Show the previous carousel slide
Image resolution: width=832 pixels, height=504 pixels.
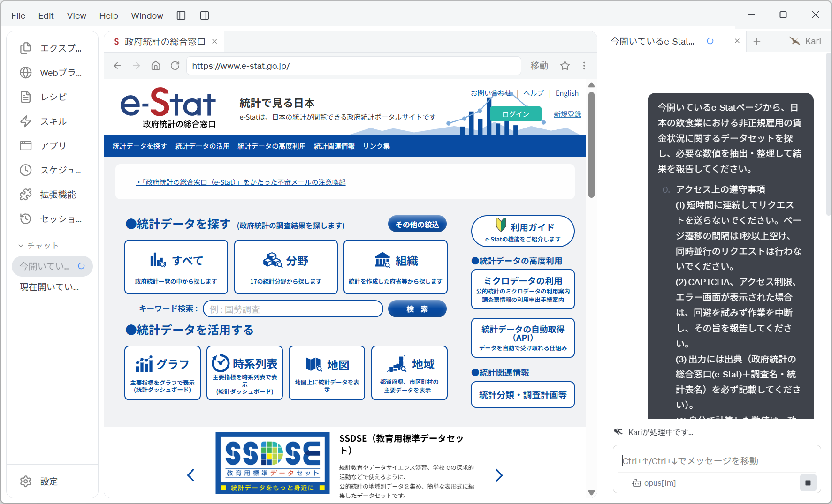[191, 475]
